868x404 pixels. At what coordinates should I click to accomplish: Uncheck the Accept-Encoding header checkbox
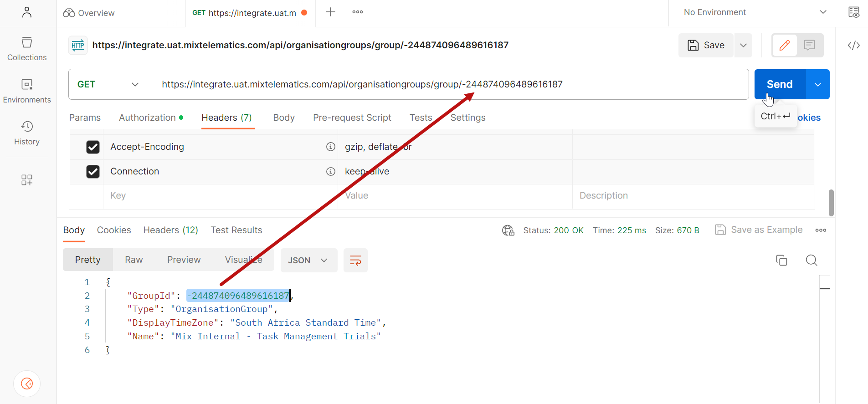coord(93,147)
